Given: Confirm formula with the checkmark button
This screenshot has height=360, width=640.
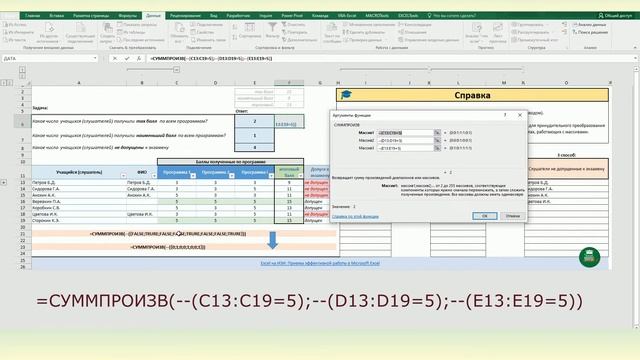Looking at the screenshot, I should click(x=127, y=58).
